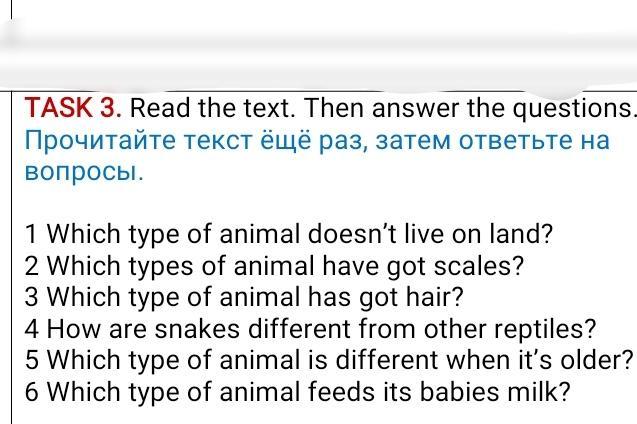Click question 1 about living on land
Viewport: 637px width, 424px height.
(x=288, y=235)
